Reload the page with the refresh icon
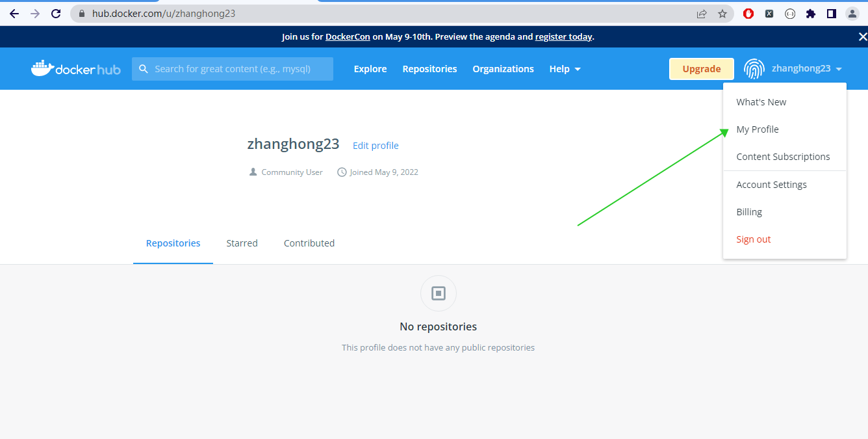868x439 pixels. point(56,14)
